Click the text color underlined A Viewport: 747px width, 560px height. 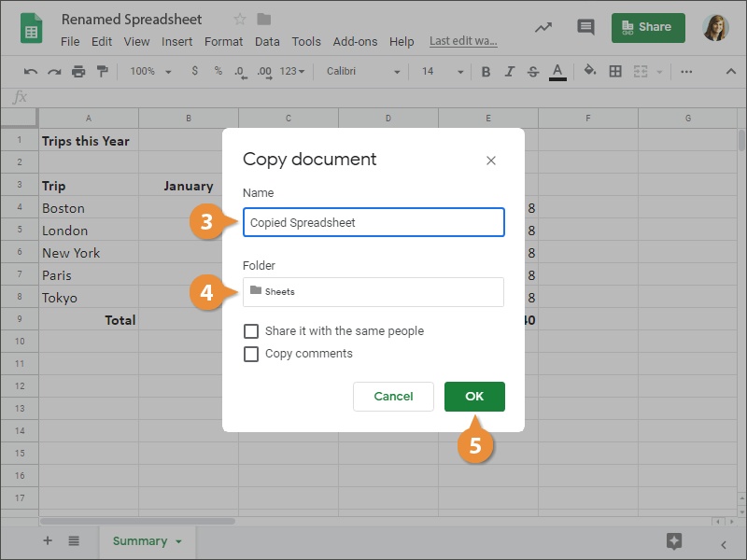pos(557,71)
